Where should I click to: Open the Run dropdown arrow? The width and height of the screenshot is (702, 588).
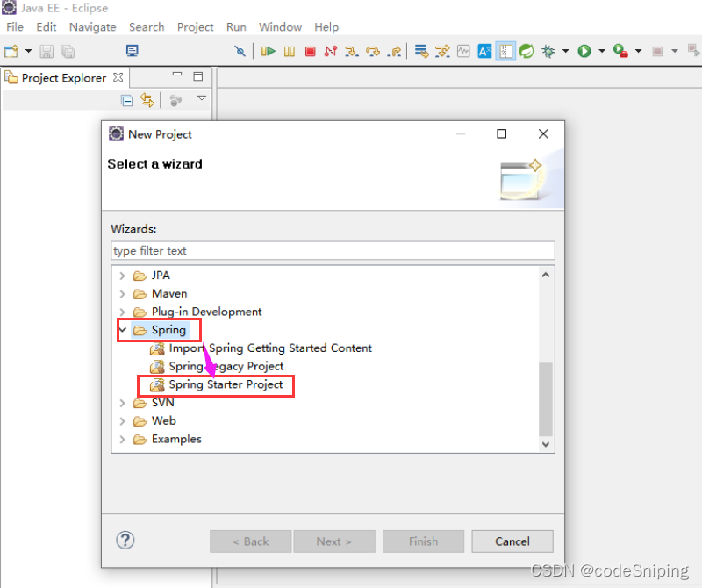click(x=602, y=51)
